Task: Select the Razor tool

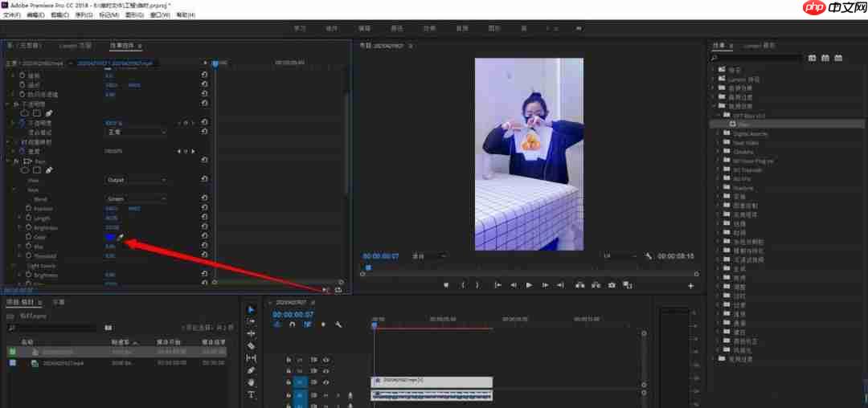Action: (251, 345)
